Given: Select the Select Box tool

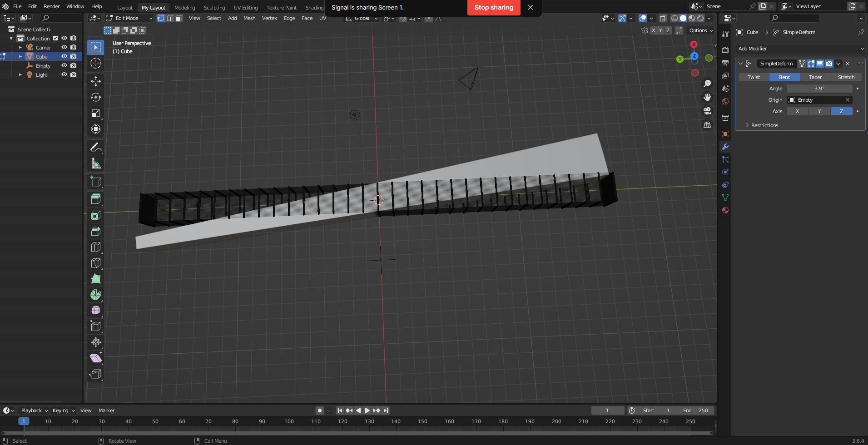Looking at the screenshot, I should 96,47.
